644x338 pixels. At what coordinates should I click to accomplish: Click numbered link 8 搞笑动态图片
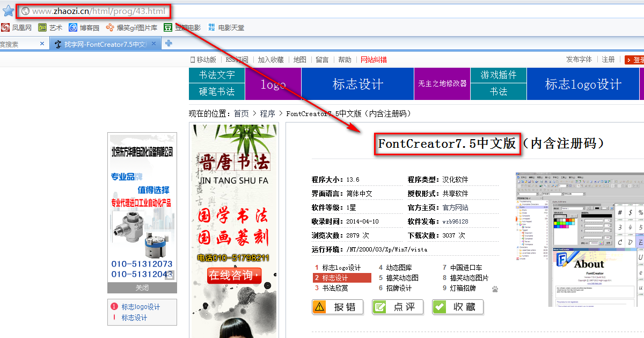click(469, 278)
